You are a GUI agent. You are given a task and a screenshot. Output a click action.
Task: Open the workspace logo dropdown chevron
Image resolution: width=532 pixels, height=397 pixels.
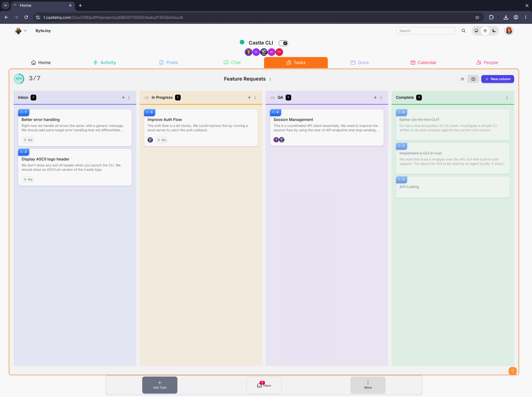25,31
